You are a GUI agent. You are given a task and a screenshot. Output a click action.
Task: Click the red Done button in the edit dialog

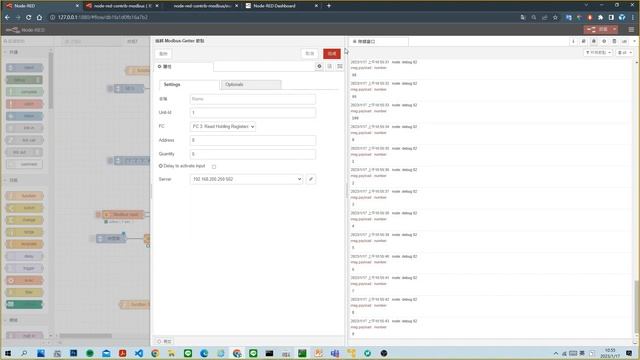pos(332,53)
